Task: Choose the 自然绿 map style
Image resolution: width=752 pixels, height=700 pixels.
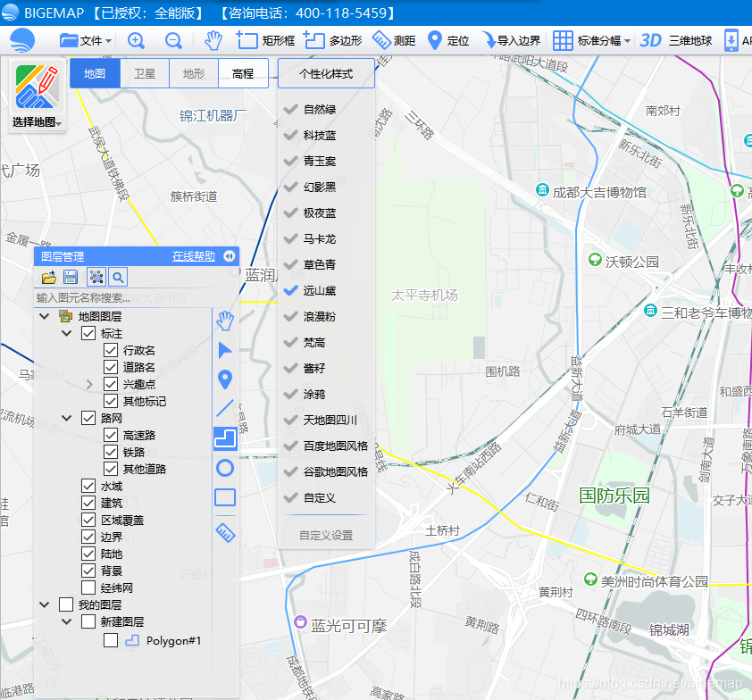Action: tap(320, 109)
